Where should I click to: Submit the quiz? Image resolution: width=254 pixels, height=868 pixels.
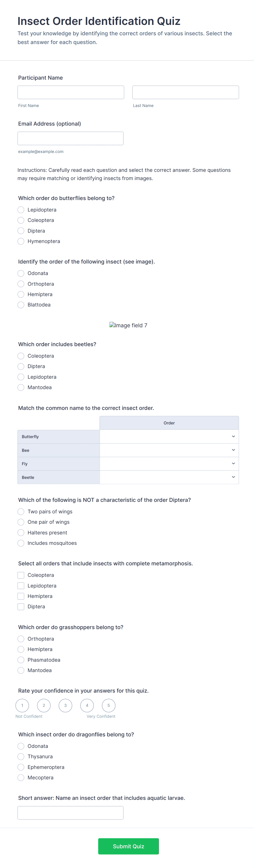(x=128, y=846)
